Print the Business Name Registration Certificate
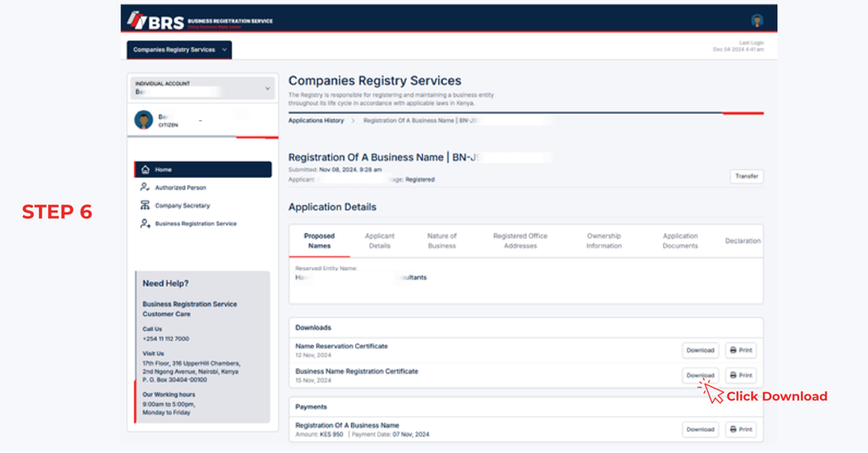The height and width of the screenshot is (453, 868). click(x=741, y=375)
